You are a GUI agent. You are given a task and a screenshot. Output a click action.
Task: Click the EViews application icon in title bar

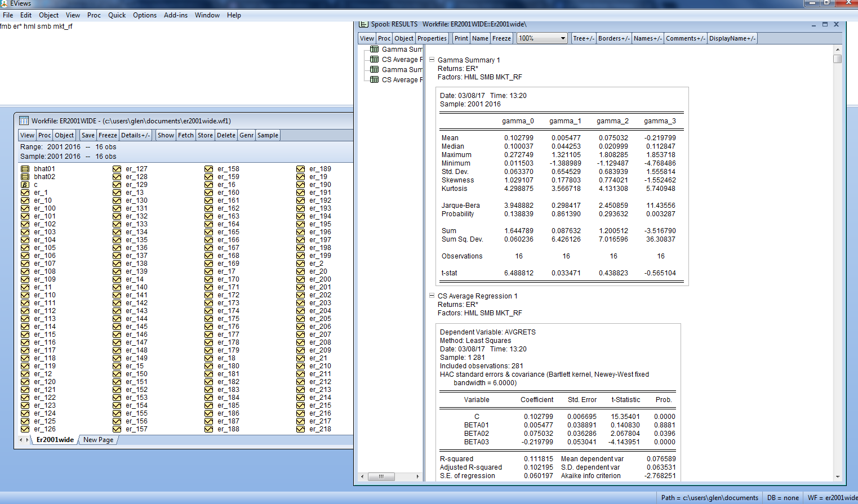tap(4, 3)
